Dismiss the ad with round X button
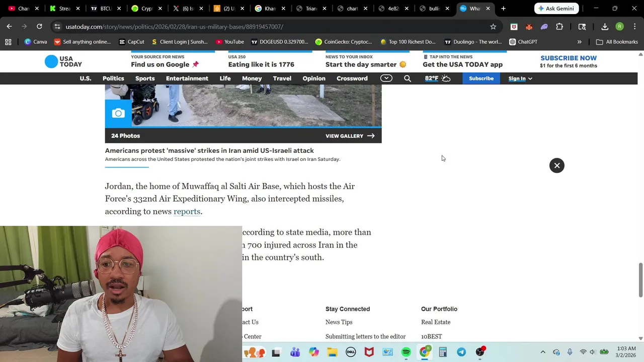This screenshot has height=362, width=644. tap(557, 165)
